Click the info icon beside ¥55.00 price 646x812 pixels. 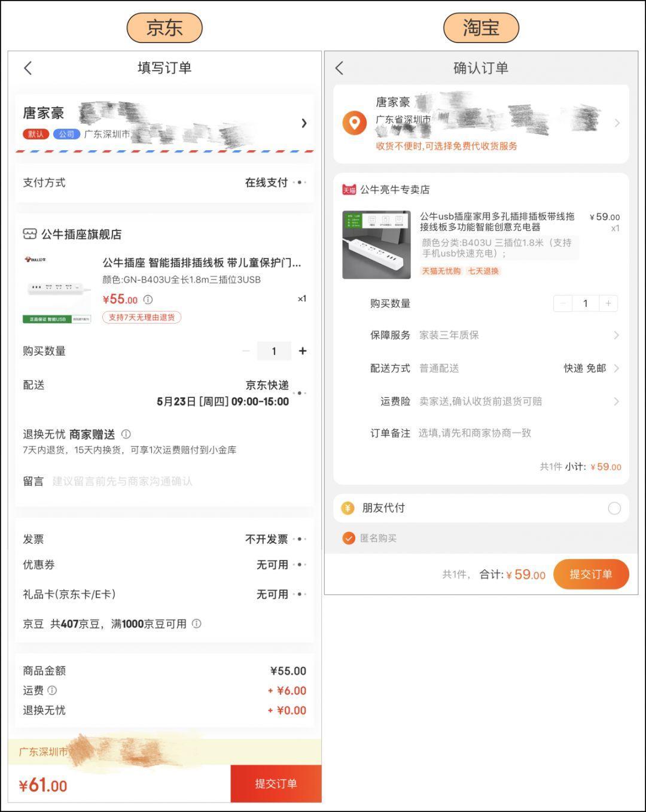tap(148, 300)
